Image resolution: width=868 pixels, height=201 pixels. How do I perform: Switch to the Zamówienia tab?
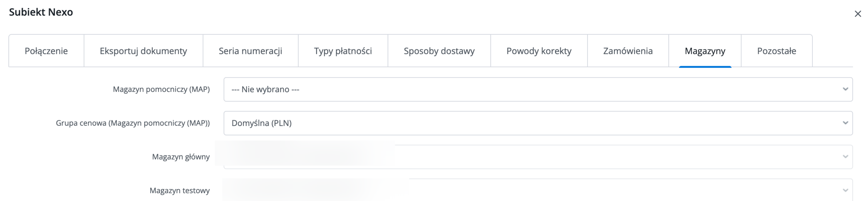point(628,51)
